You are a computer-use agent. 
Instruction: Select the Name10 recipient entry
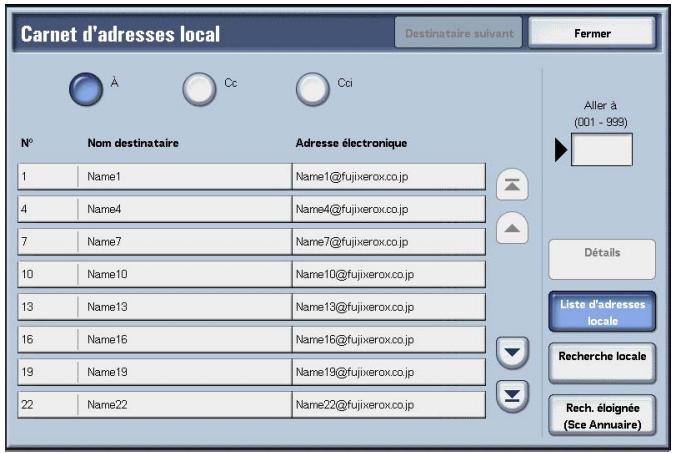(x=251, y=274)
